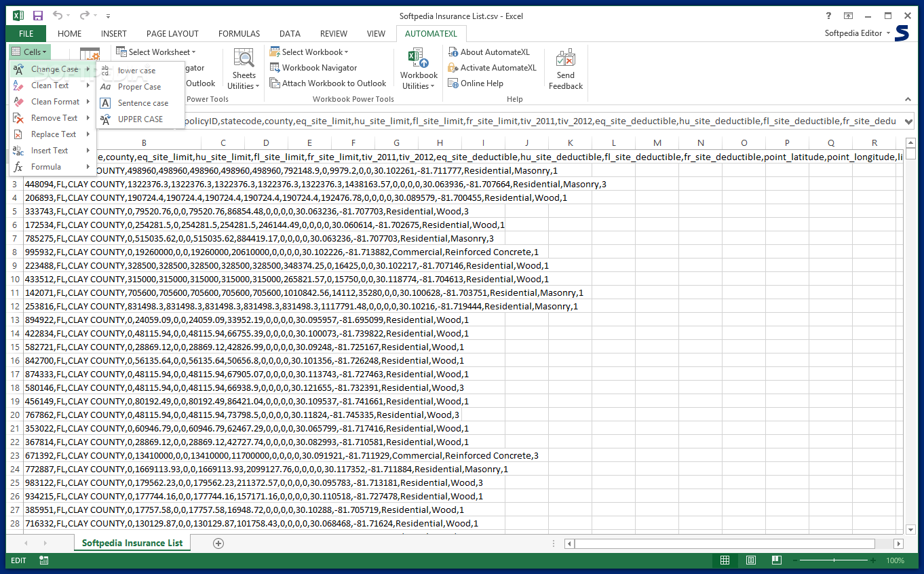The height and width of the screenshot is (574, 924).
Task: Select row 8 header
Action: tap(15, 252)
